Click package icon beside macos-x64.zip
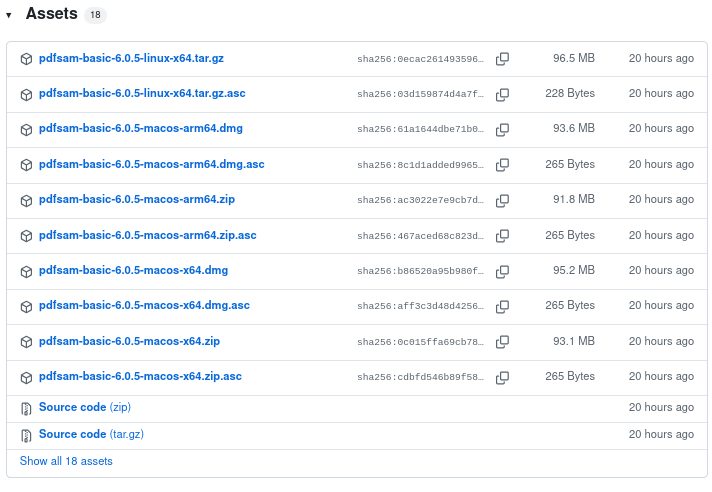The width and height of the screenshot is (712, 492). 26,342
